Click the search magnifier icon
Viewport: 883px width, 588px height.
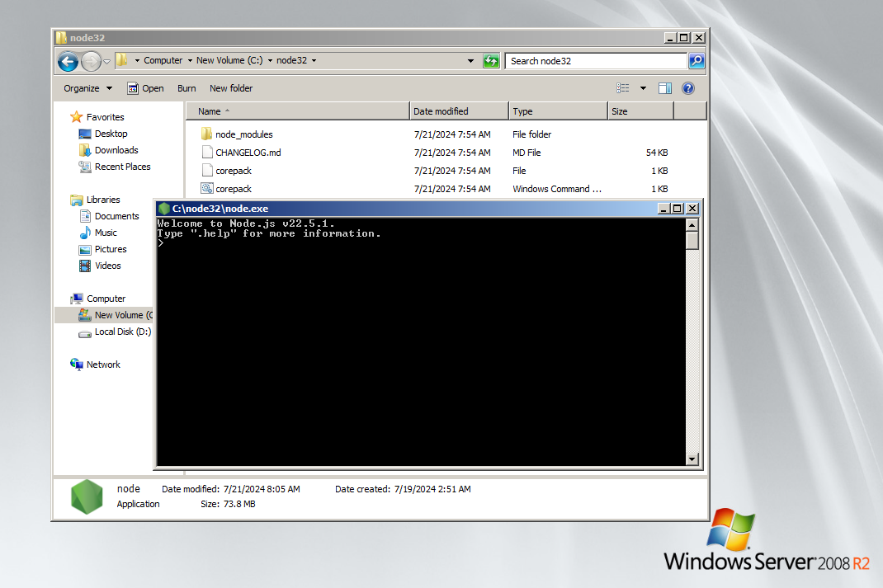696,61
